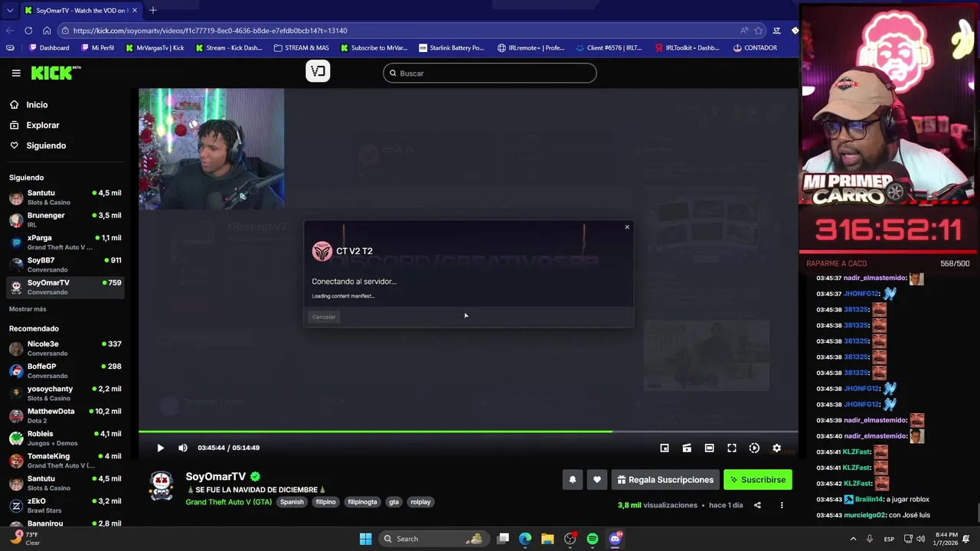Open xParga channel in sidebar

(66, 243)
